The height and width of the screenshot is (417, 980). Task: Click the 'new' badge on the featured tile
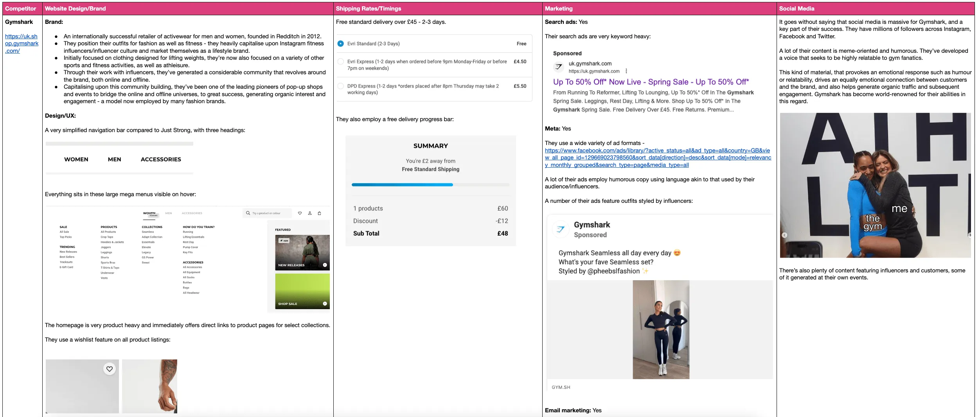tap(284, 240)
